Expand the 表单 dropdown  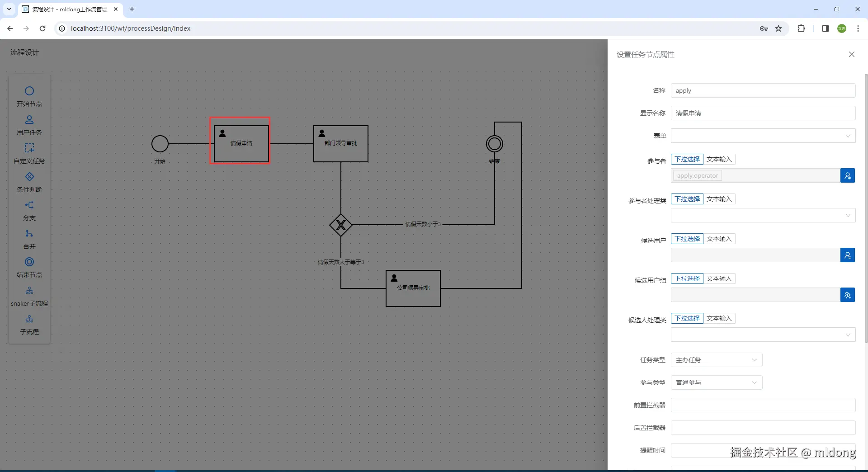[763, 136]
